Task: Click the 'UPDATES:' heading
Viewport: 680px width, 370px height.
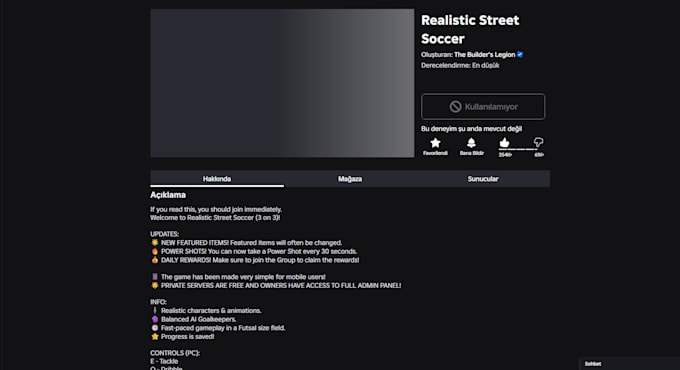Action: [x=164, y=234]
